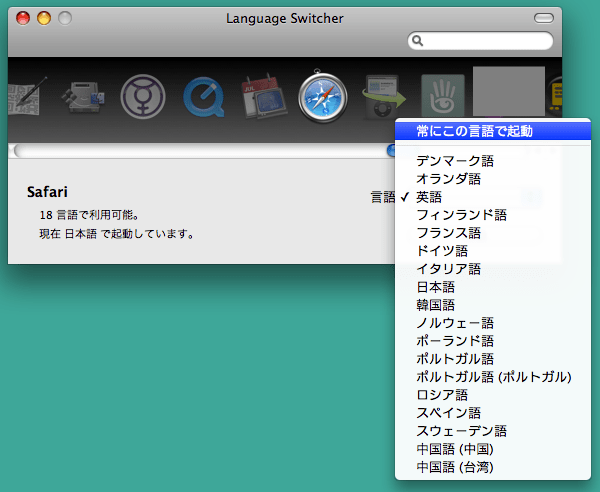600x492 pixels.
Task: Click the toolbar toggle pill button
Action: [544, 18]
